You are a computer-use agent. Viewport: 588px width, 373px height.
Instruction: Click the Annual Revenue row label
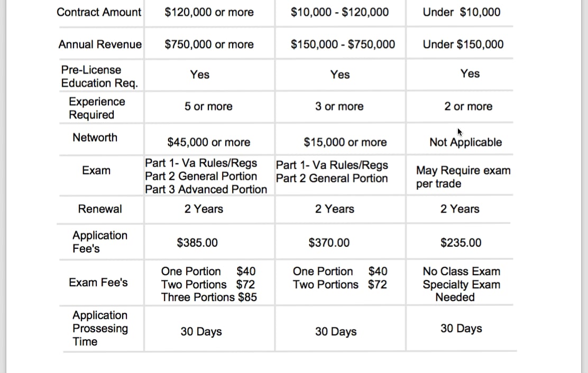[x=100, y=44]
